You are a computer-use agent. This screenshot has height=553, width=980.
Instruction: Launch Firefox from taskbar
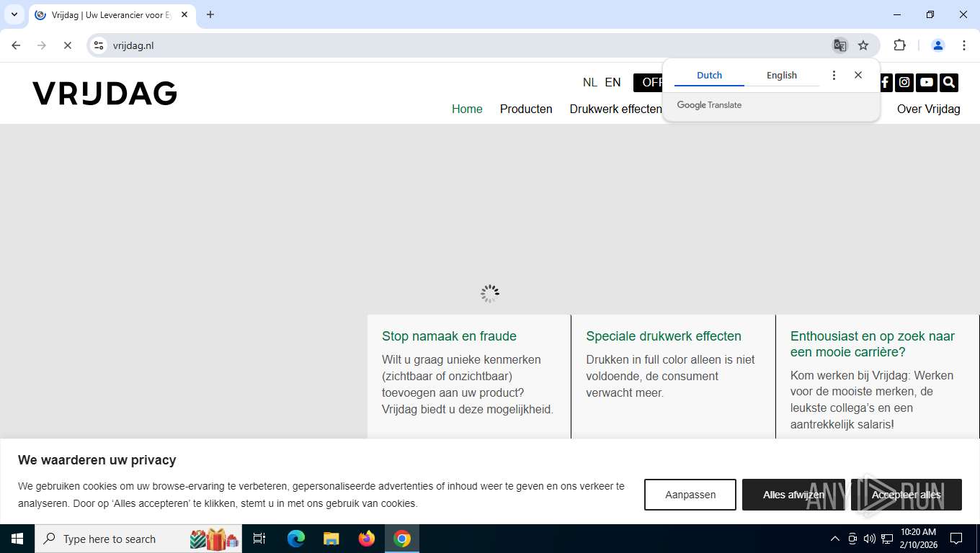(x=367, y=539)
